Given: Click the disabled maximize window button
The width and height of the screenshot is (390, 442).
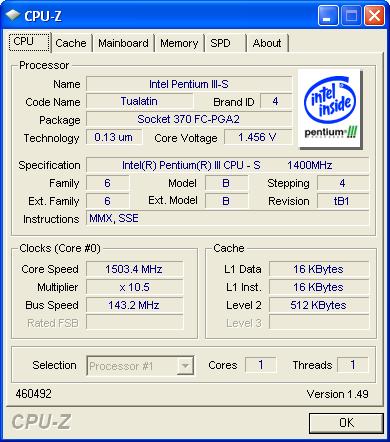Looking at the screenshot, I should [351, 16].
